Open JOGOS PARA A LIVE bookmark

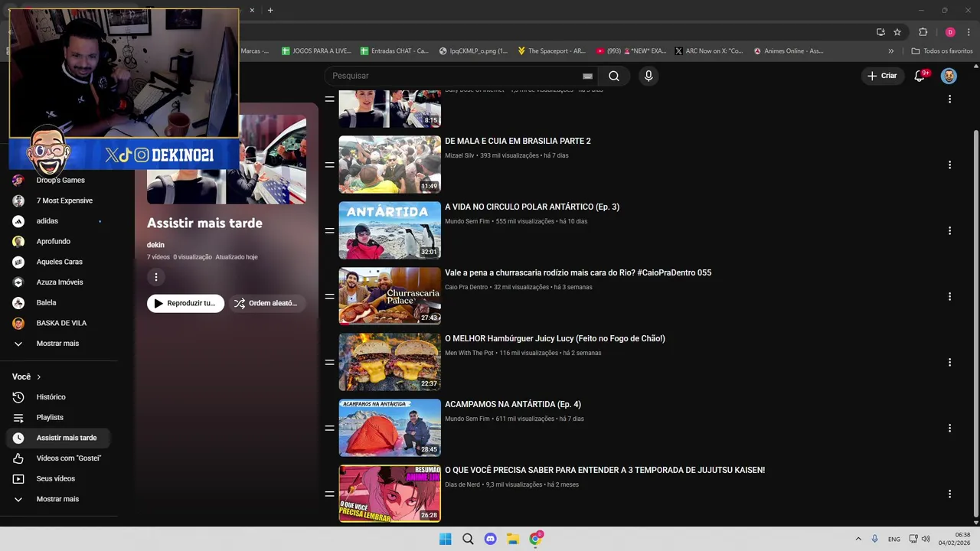pos(316,51)
